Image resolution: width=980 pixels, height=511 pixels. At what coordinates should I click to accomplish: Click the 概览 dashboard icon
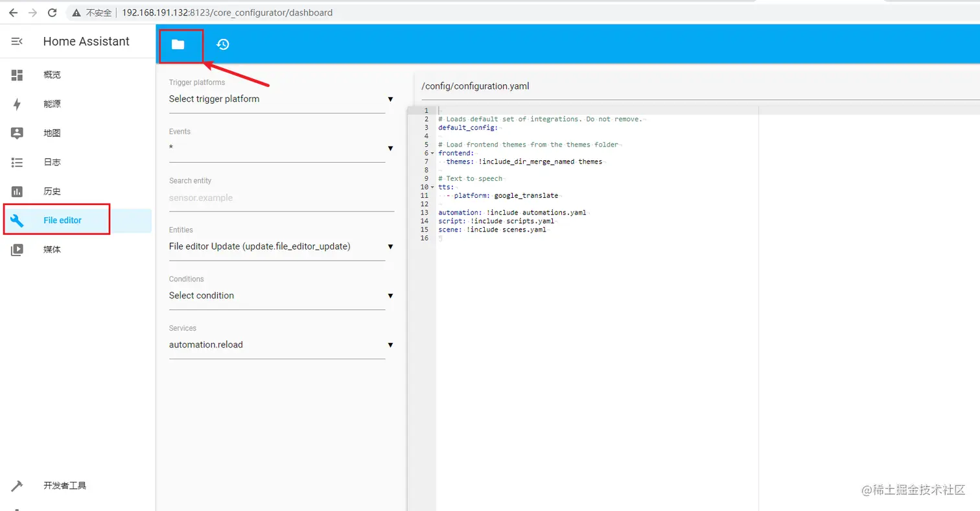click(17, 75)
